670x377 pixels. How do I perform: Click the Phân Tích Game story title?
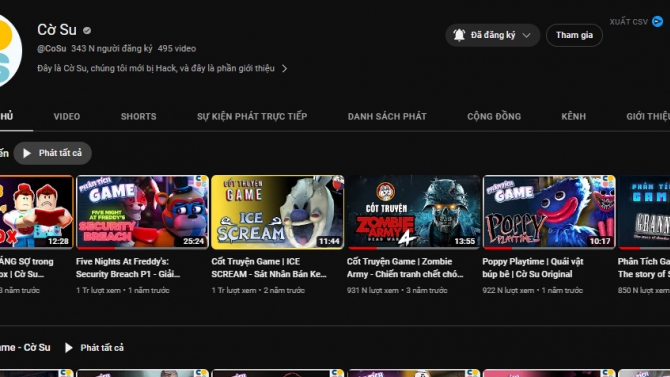point(644,268)
